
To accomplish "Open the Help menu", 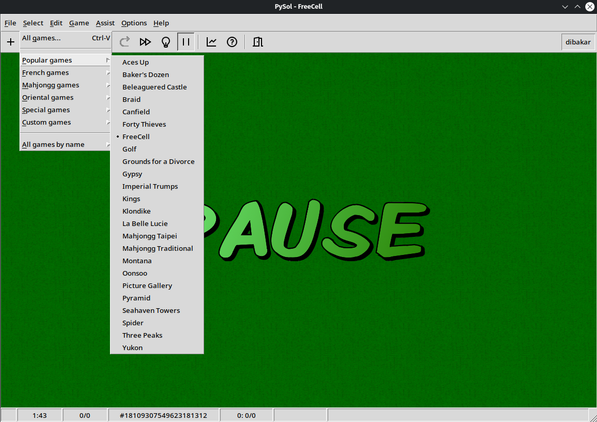I will point(161,23).
